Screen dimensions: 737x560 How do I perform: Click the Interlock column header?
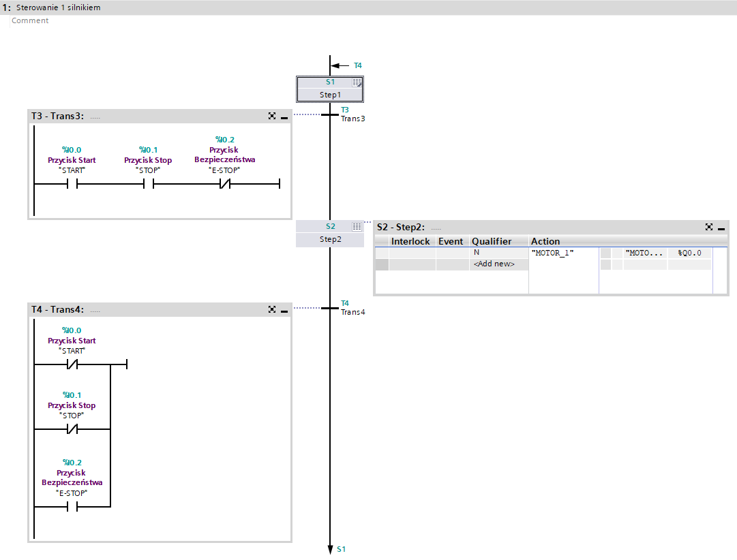pyautogui.click(x=410, y=241)
